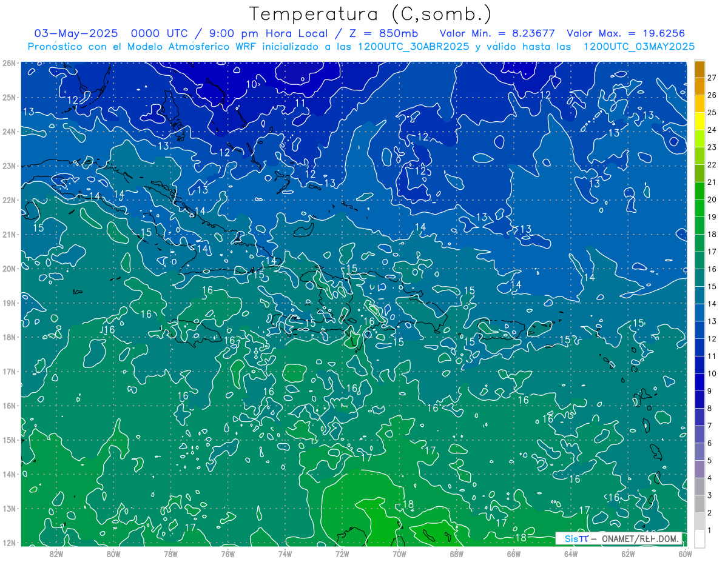The height and width of the screenshot is (562, 728).
Task: Click the "19N" latitude axis label
Action: point(8,303)
